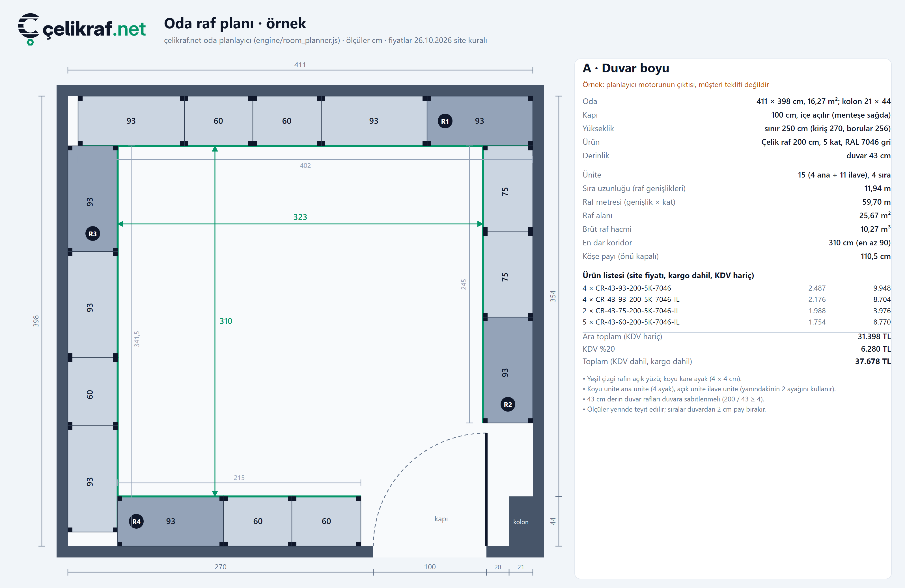Click the 'Oda raf planı · örnek' title
This screenshot has width=905, height=588.
[x=235, y=23]
